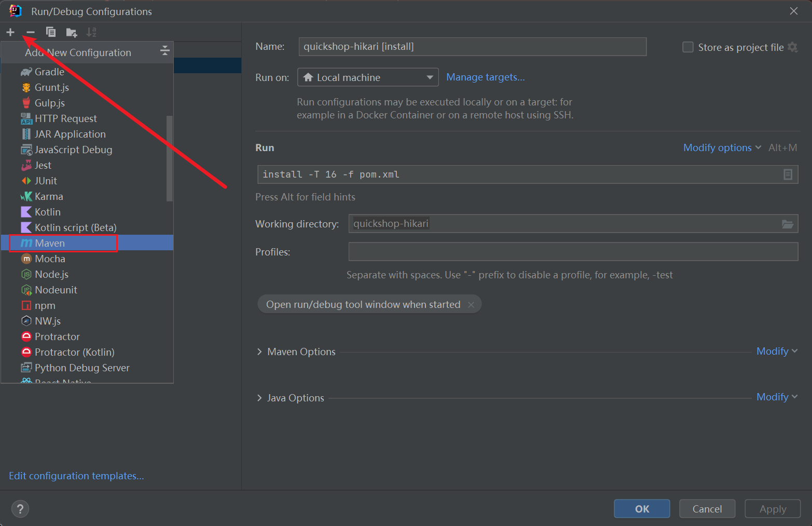The image size is (812, 526).
Task: Expand the Java Options section
Action: [x=259, y=398]
